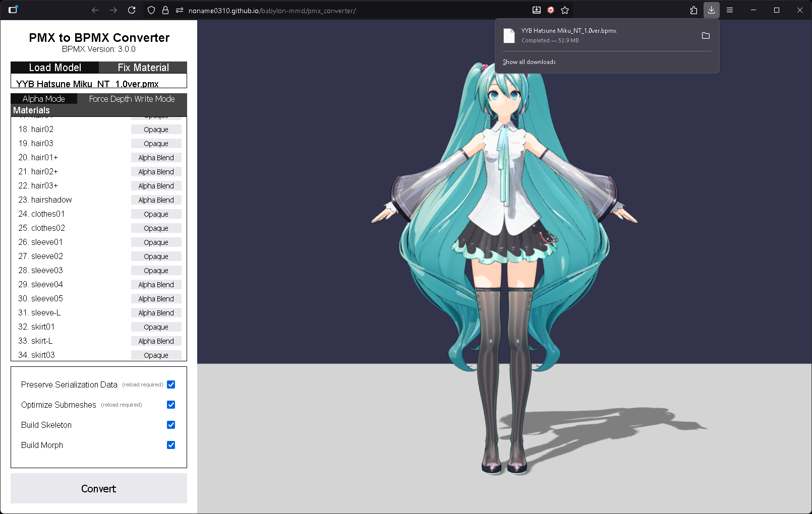Change skirt03 Opaque mode

coord(156,355)
